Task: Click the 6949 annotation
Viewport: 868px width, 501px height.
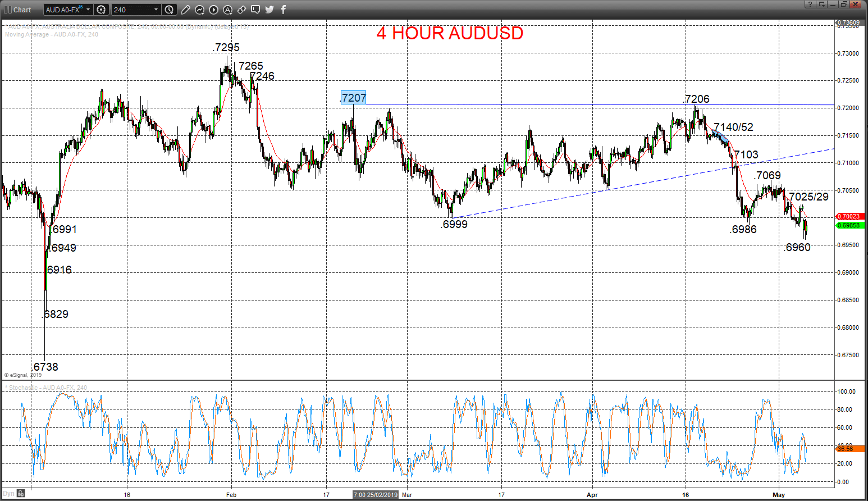Action: [x=63, y=248]
